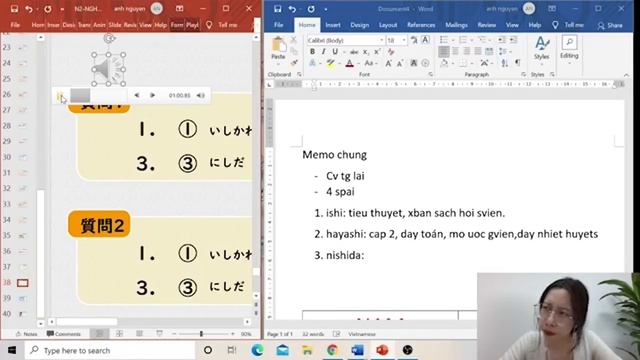Shrink font size in Word

pyautogui.click(x=400, y=63)
